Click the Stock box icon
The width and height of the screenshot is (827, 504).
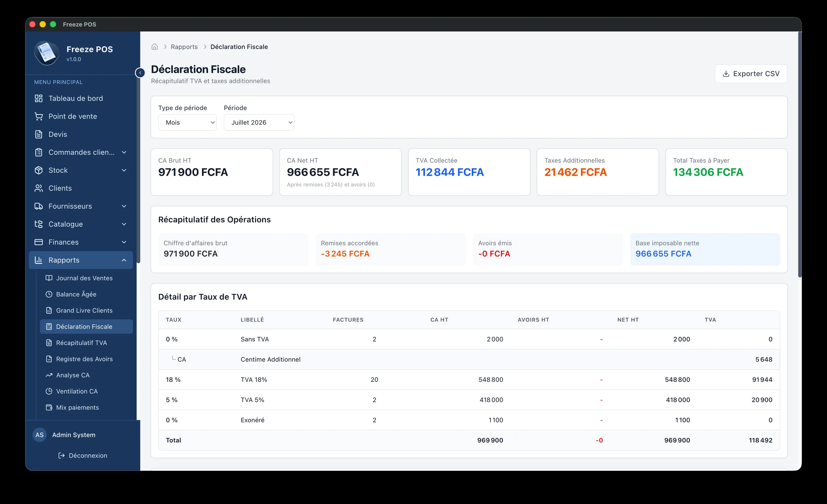38,170
